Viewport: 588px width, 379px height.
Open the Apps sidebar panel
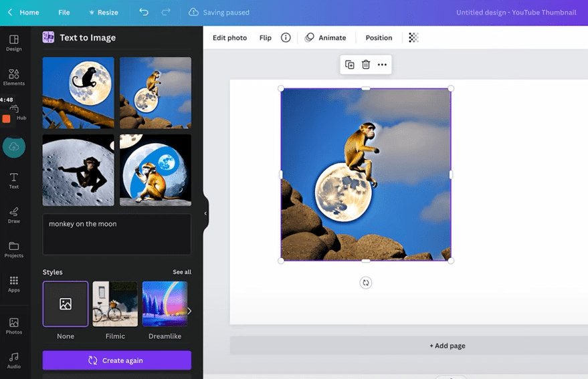click(x=14, y=284)
